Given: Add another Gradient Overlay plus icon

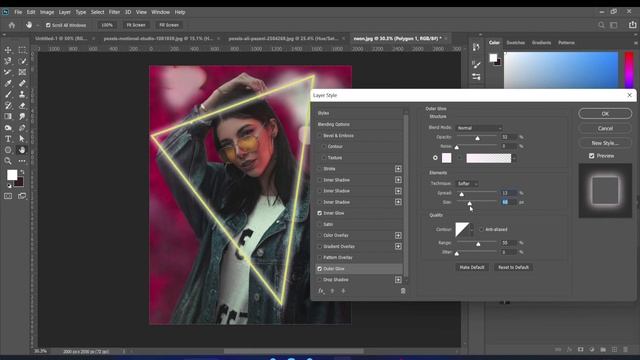Looking at the screenshot, I should coord(398,247).
